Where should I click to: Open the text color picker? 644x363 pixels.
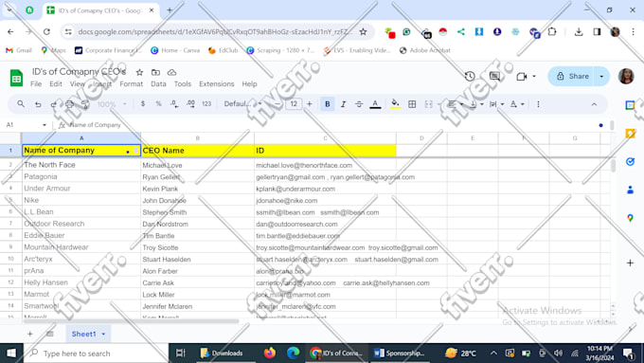(375, 104)
